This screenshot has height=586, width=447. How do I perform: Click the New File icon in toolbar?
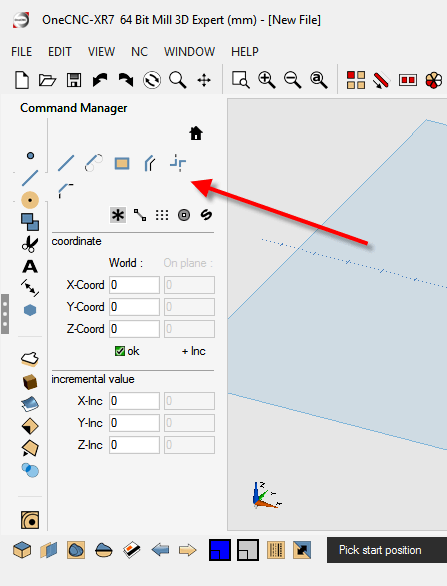tap(22, 80)
